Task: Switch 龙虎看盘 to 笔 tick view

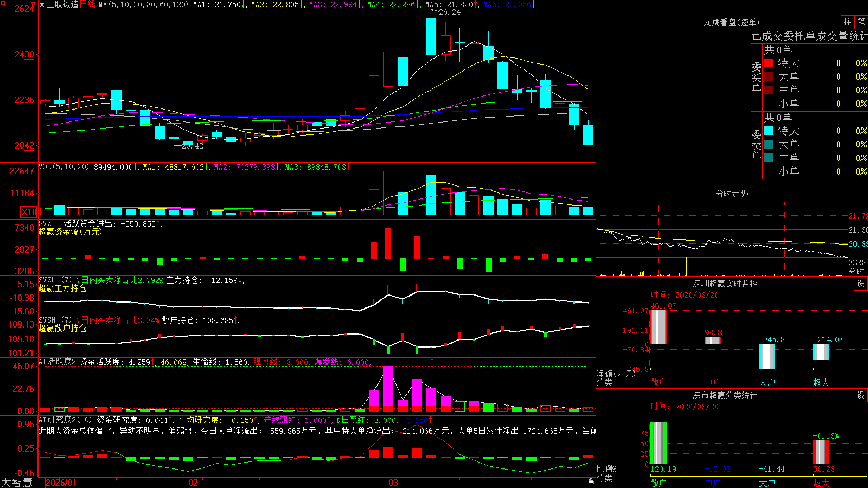Action: point(861,22)
